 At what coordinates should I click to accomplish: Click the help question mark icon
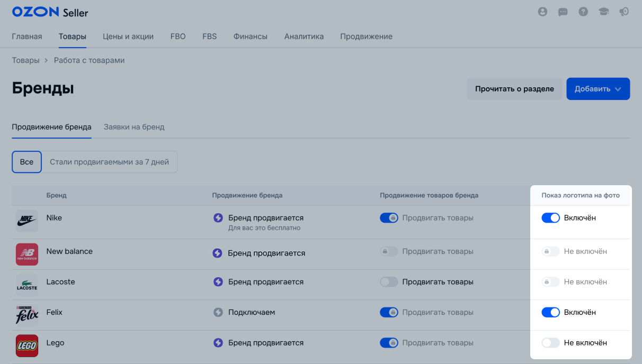(583, 12)
